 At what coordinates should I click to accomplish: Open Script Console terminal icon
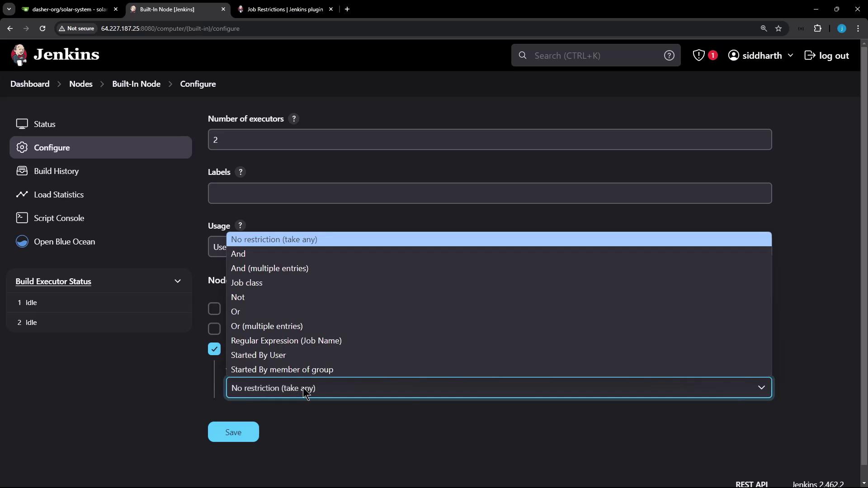22,218
